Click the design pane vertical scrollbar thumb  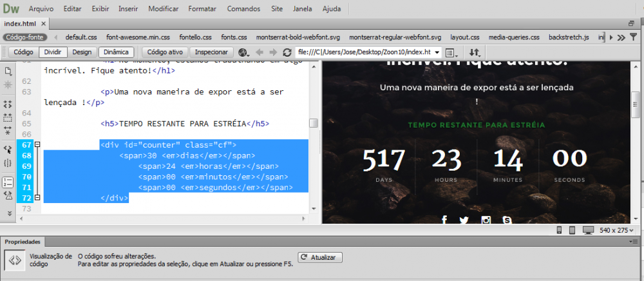click(x=636, y=105)
